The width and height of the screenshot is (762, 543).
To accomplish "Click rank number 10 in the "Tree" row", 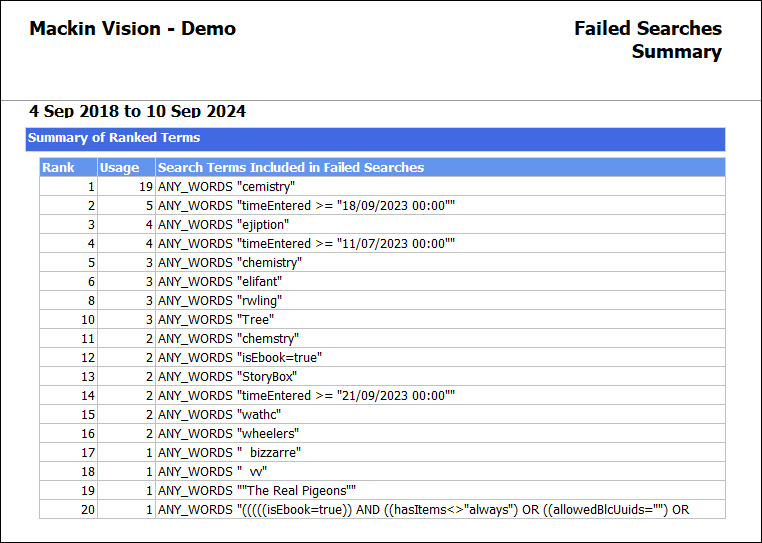I will 88,319.
